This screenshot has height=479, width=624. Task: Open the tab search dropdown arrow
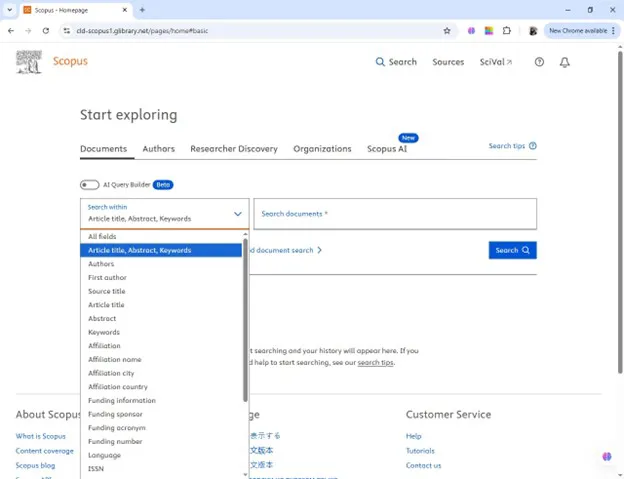pyautogui.click(x=10, y=10)
